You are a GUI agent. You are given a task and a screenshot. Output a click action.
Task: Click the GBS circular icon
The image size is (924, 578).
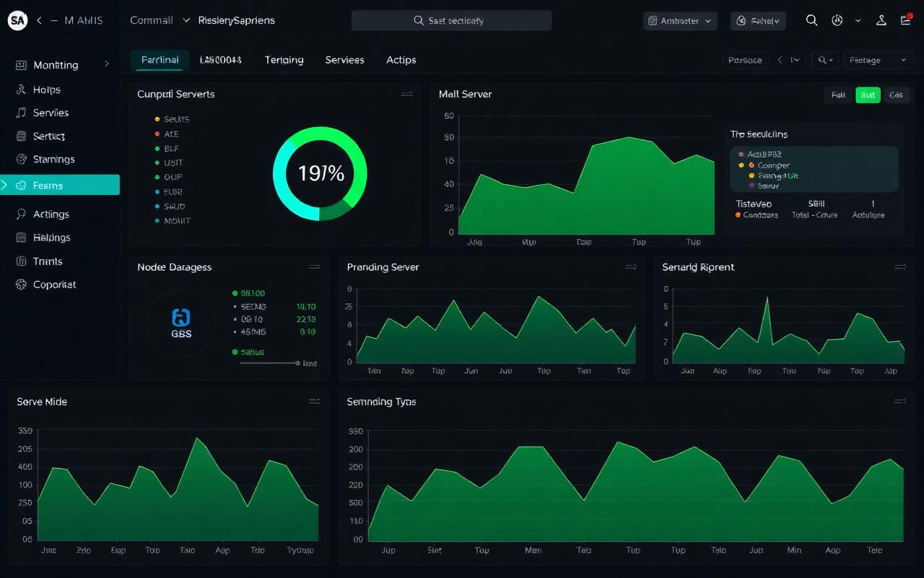pos(181,323)
